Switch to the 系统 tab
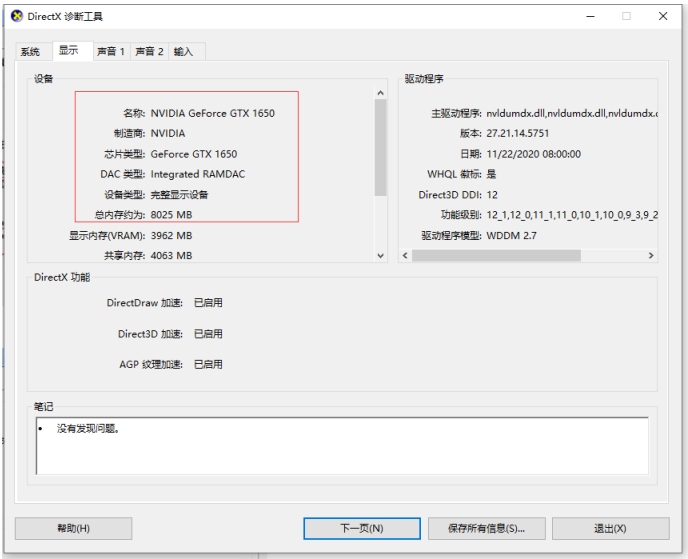The width and height of the screenshot is (688, 559). 31,51
